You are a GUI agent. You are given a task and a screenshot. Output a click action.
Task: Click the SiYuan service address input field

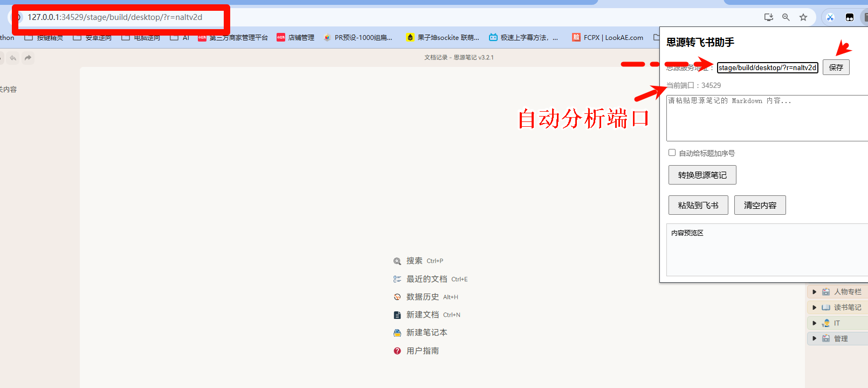pos(768,67)
